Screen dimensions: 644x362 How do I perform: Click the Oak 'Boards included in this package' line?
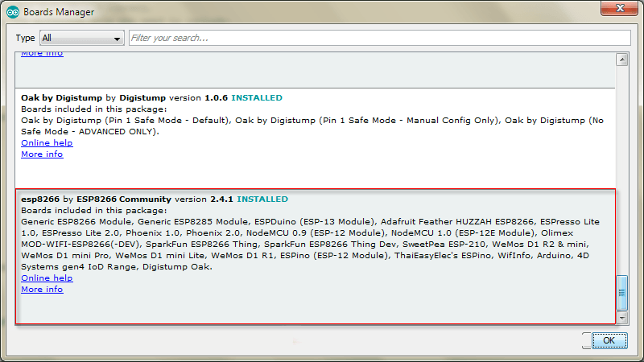94,109
